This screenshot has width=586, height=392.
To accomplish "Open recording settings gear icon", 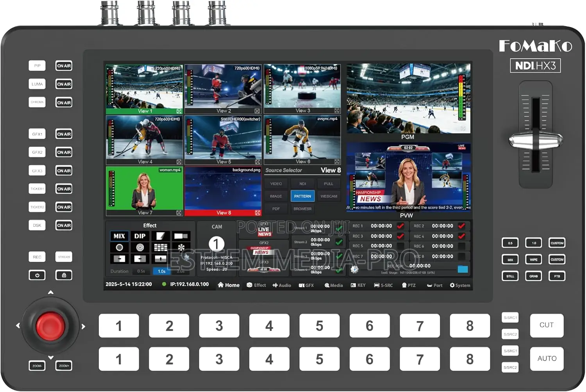I will click(x=354, y=269).
